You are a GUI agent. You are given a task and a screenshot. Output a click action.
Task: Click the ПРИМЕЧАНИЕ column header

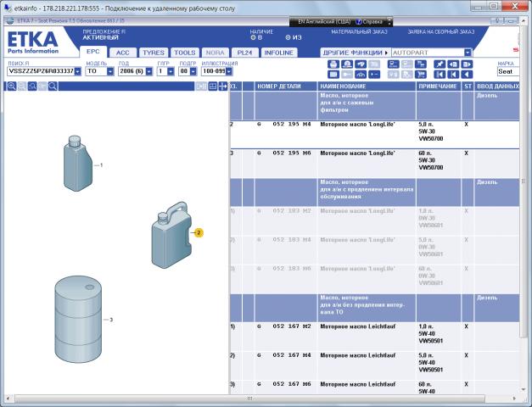[x=438, y=86]
